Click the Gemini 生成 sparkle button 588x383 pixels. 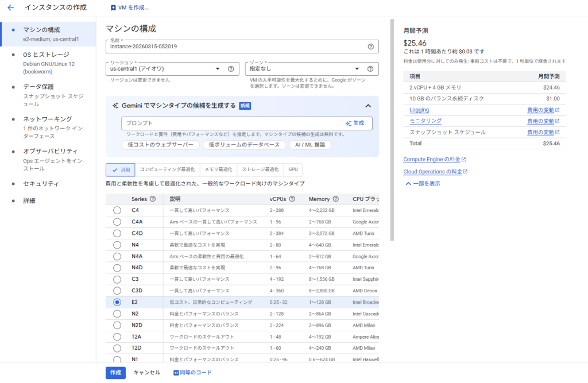coord(355,123)
